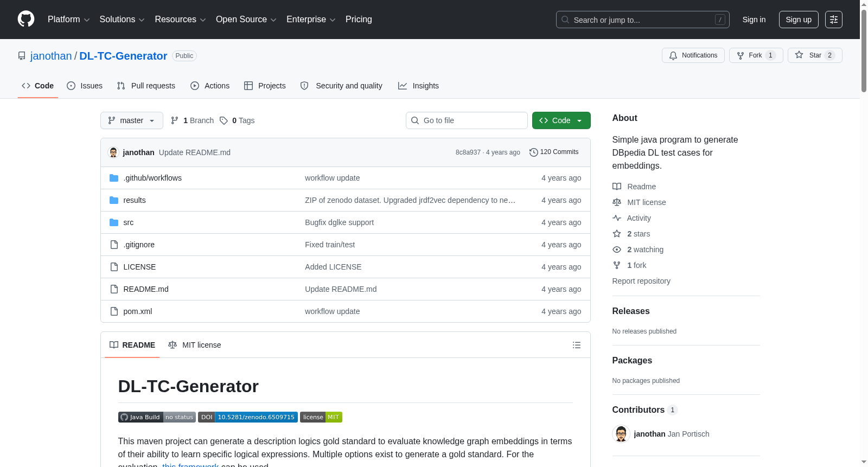This screenshot has width=868, height=467.
Task: Click janothan's avatar in the commit bar
Action: click(113, 152)
